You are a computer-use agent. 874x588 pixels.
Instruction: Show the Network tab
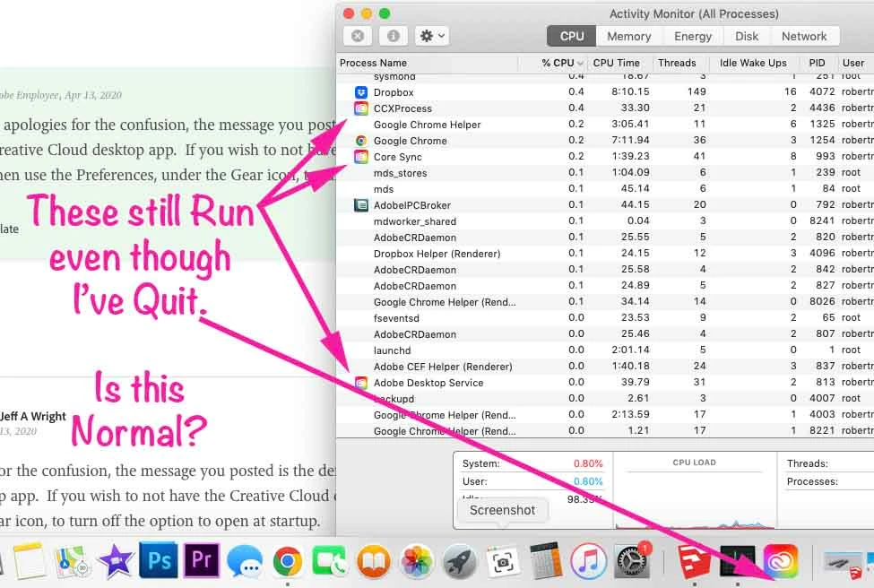coord(804,36)
